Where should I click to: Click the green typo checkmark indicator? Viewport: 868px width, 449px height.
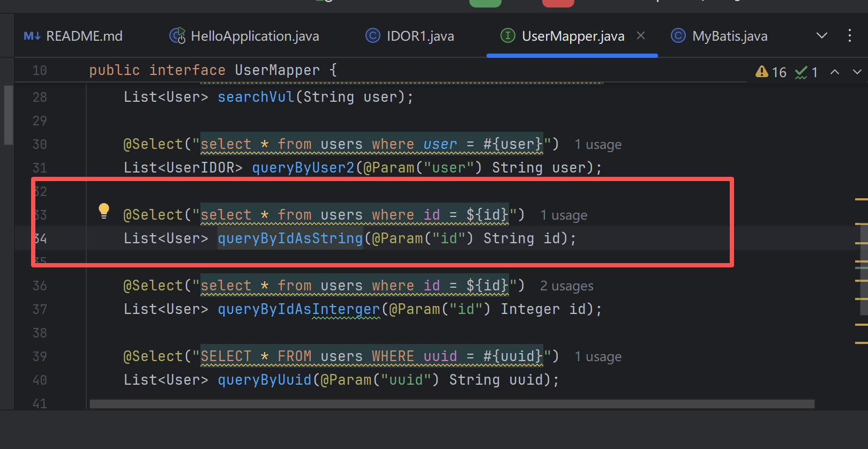coord(806,72)
